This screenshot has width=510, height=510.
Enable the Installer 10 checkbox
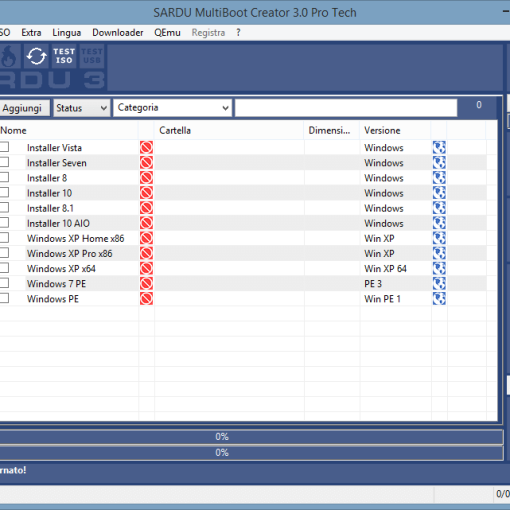point(4,192)
